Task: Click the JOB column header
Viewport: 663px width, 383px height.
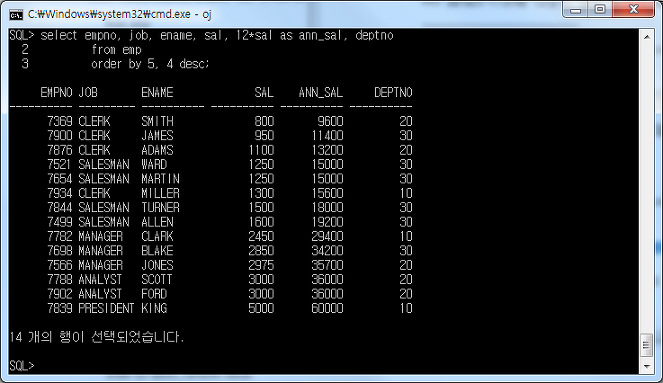Action: point(88,92)
